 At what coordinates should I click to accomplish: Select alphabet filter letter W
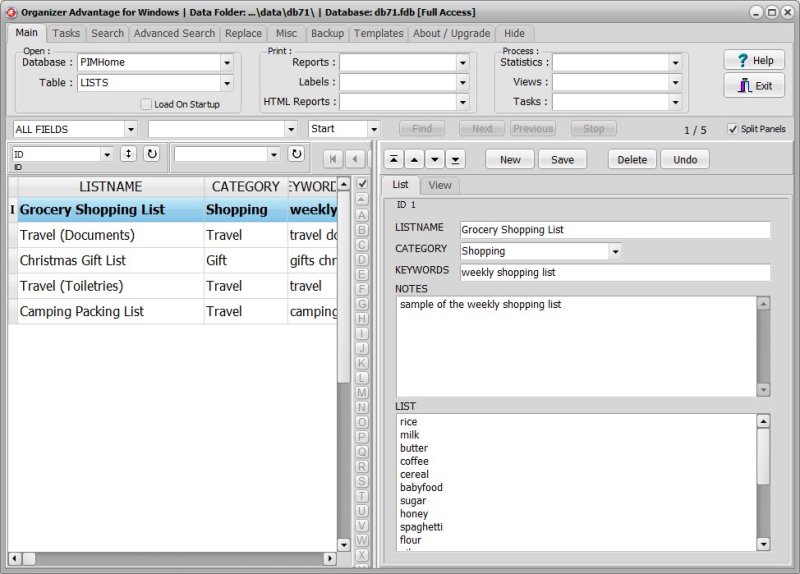coord(362,541)
